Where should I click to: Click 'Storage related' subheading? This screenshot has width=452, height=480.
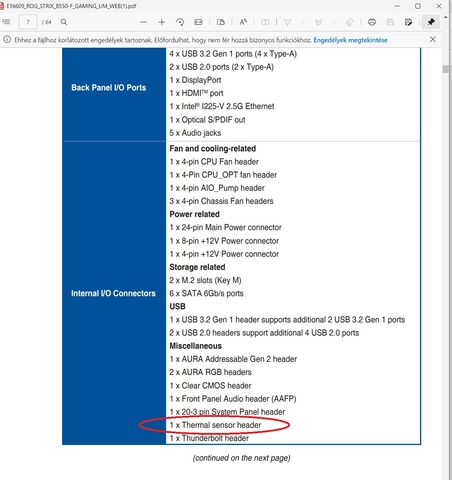click(x=197, y=267)
